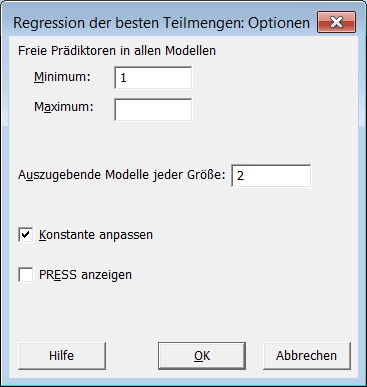
Task: Open Hilfe for this dialog
Action: [x=62, y=356]
